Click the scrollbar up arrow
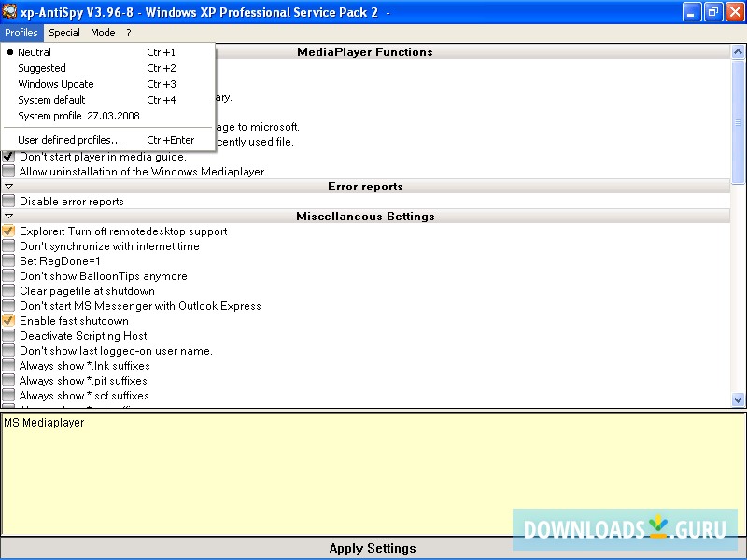 (x=738, y=52)
